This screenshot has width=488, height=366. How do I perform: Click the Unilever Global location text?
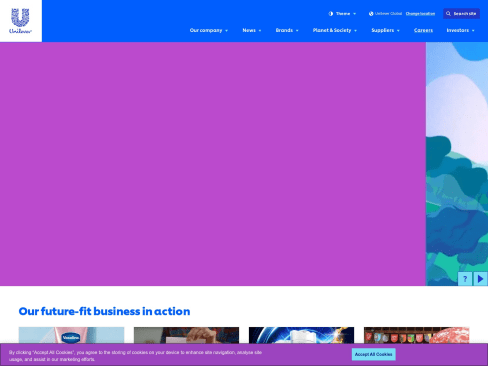click(x=388, y=14)
